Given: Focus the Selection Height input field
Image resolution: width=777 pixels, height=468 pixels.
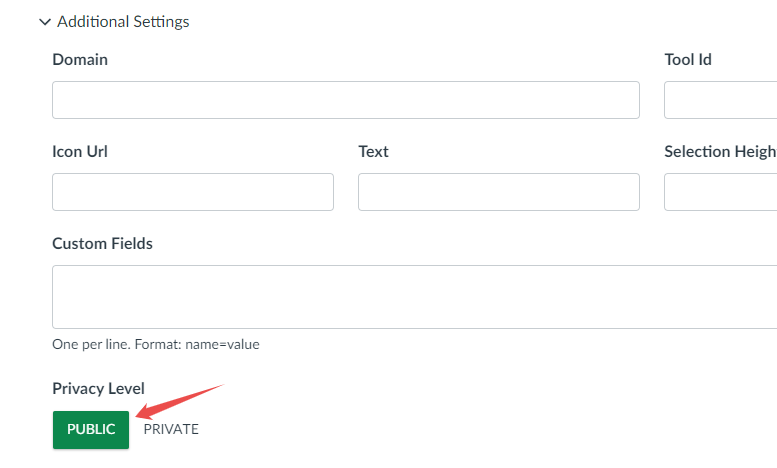Looking at the screenshot, I should pyautogui.click(x=720, y=192).
